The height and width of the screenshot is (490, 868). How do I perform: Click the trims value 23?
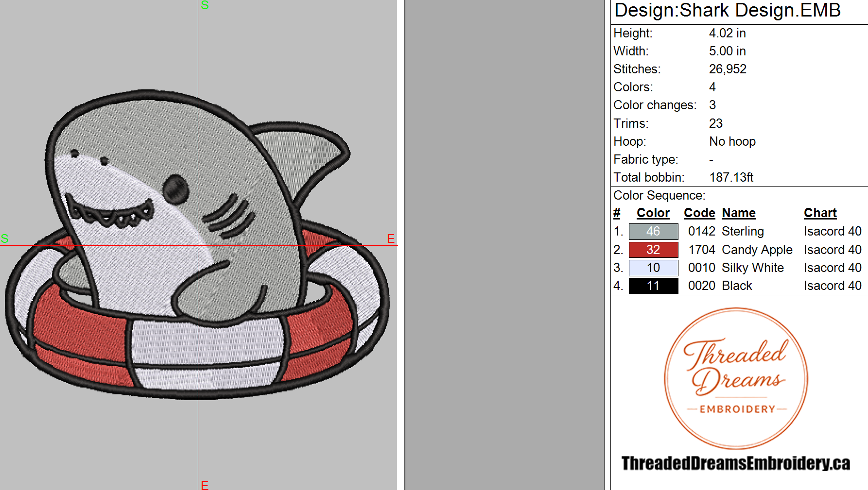pyautogui.click(x=715, y=123)
